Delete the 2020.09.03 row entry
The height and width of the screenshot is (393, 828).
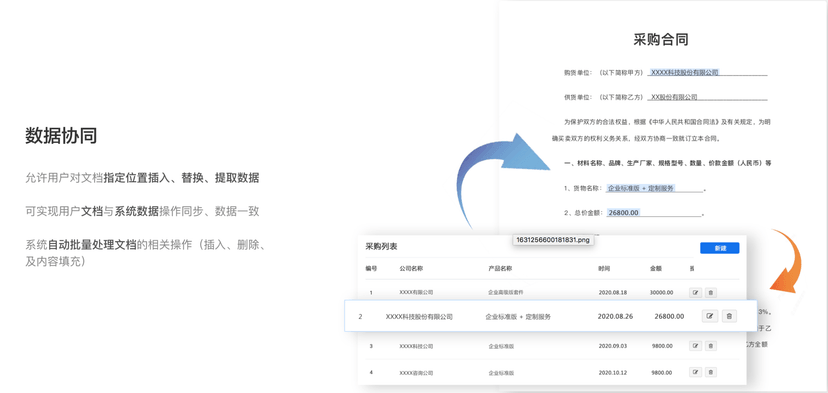[x=711, y=346]
